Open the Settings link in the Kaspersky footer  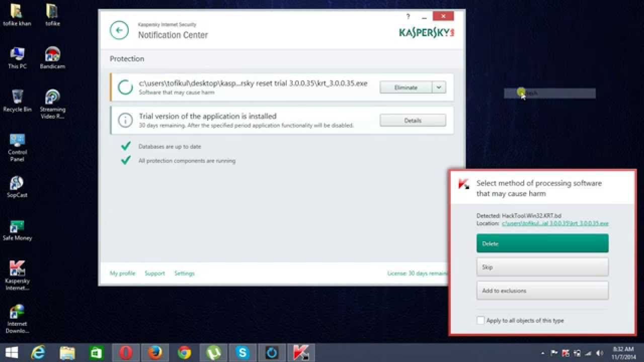(x=184, y=274)
